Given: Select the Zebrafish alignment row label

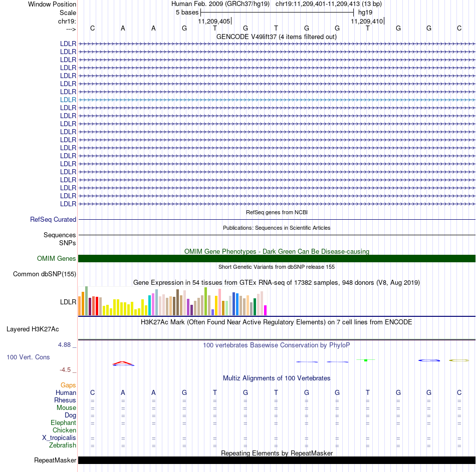Looking at the screenshot, I should pos(63,445).
